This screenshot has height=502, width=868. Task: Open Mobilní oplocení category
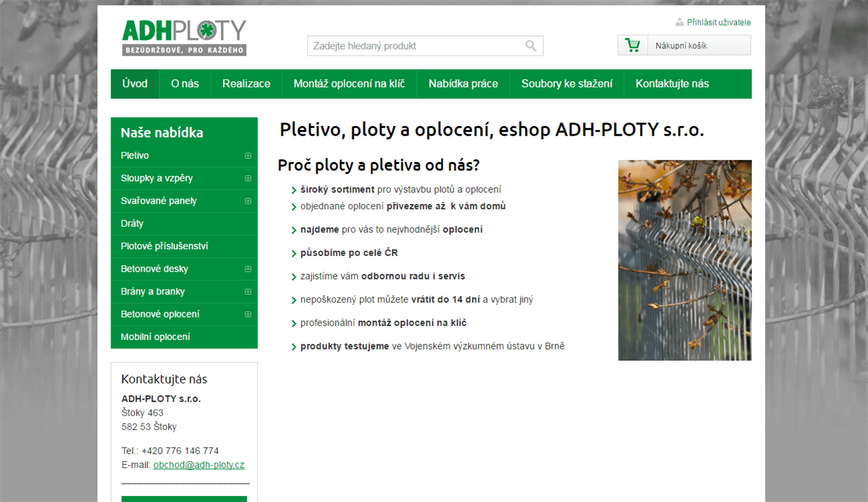155,337
